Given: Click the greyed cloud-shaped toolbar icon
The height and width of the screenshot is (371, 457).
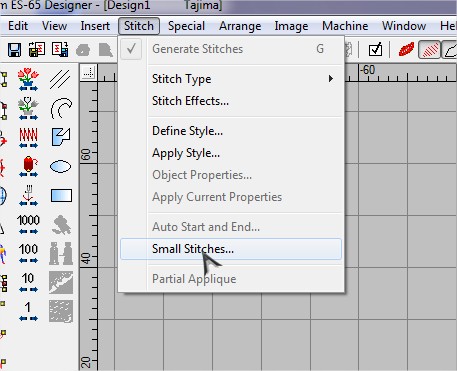Looking at the screenshot, I should tap(83, 50).
